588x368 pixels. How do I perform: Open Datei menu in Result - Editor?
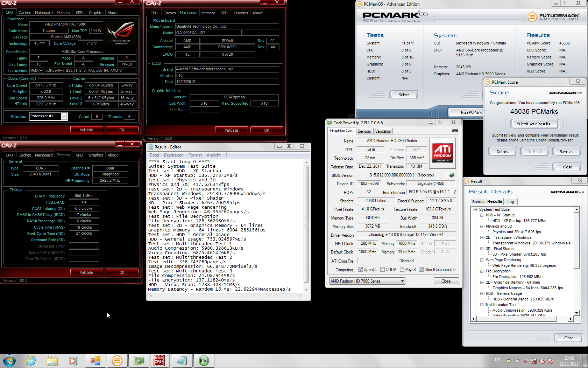154,155
